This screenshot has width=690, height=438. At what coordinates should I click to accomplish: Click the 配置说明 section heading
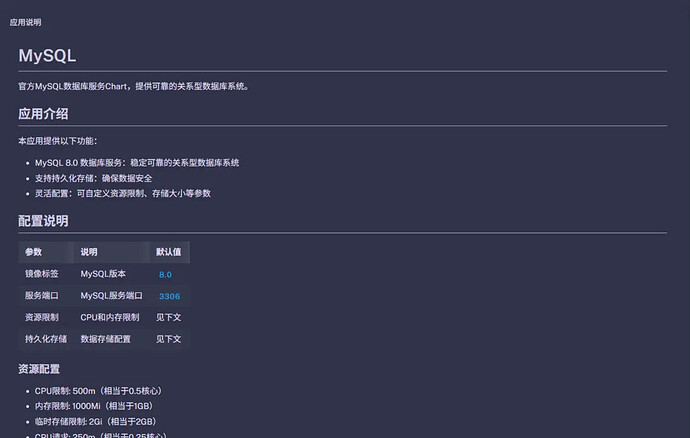click(x=43, y=221)
